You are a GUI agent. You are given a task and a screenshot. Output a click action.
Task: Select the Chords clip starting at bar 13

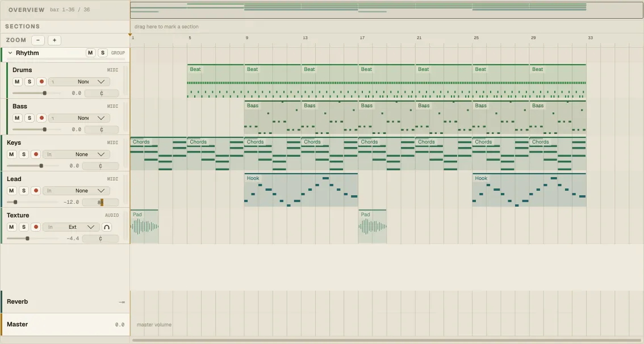click(x=329, y=154)
